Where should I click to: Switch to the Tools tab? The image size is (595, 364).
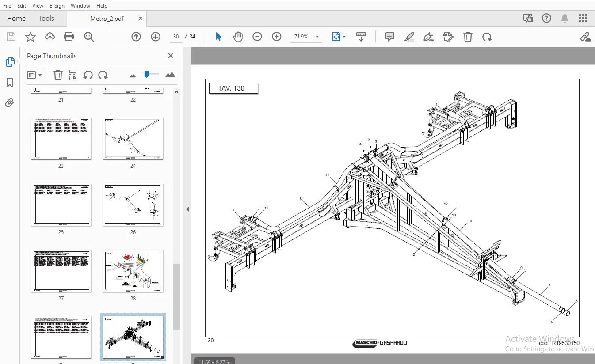(x=46, y=18)
